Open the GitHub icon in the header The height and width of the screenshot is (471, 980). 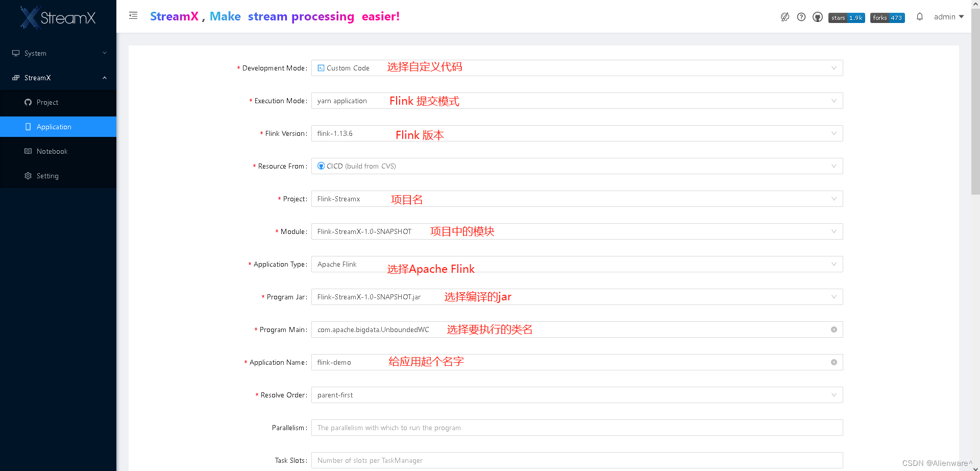818,17
